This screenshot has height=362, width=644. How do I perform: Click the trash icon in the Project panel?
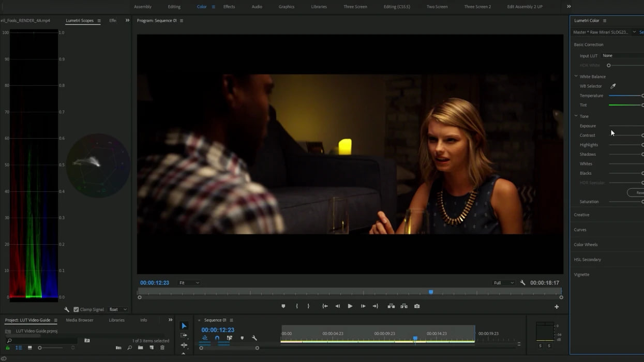pyautogui.click(x=162, y=348)
